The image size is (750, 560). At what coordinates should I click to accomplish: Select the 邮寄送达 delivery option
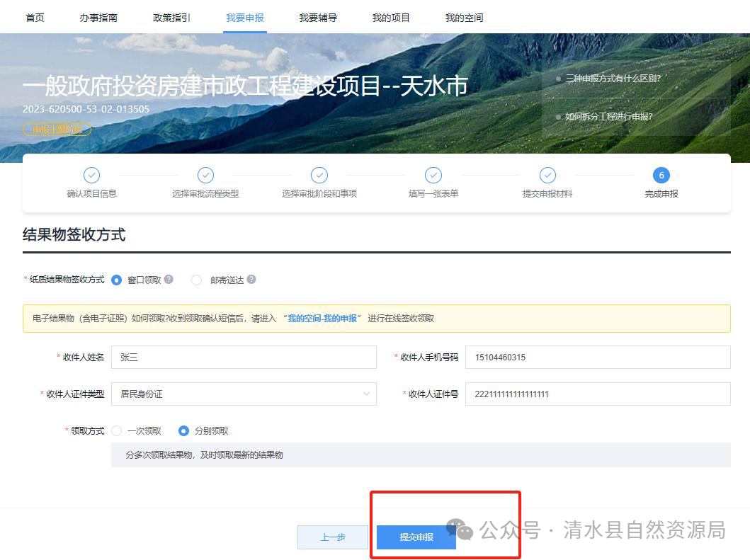196,280
